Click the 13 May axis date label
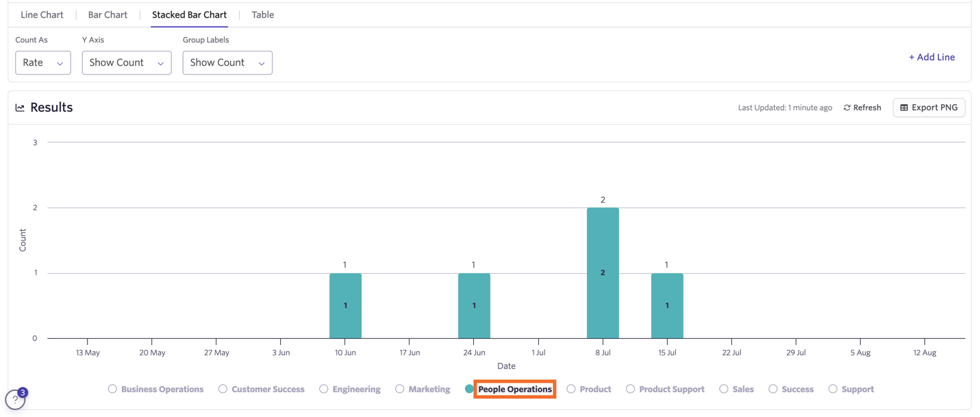The height and width of the screenshot is (417, 980). coord(88,353)
